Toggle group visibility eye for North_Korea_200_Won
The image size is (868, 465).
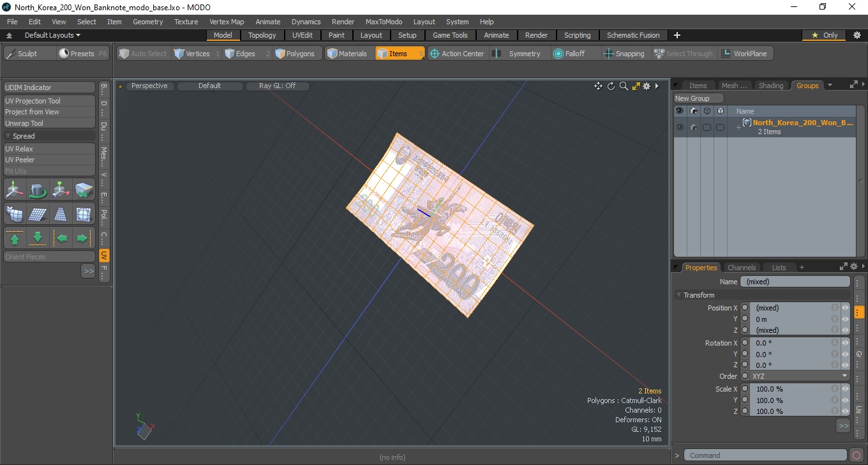(680, 127)
